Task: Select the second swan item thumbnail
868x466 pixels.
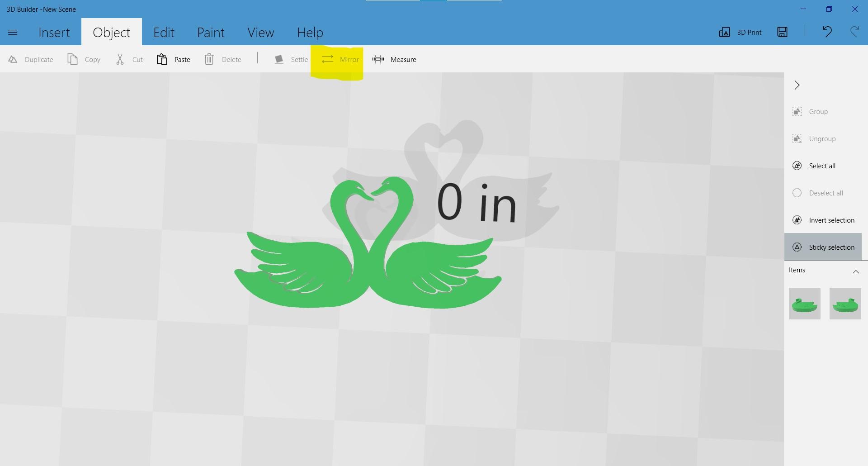Action: [845, 304]
